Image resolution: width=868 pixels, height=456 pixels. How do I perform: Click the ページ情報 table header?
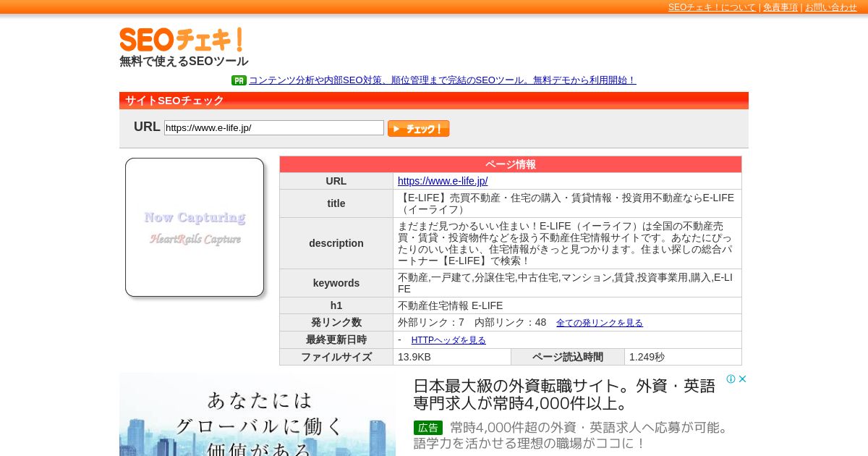[511, 164]
